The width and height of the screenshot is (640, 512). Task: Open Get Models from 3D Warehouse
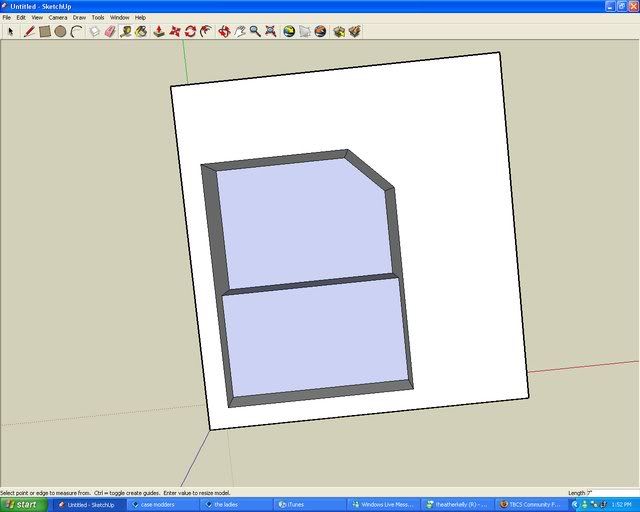(x=339, y=31)
